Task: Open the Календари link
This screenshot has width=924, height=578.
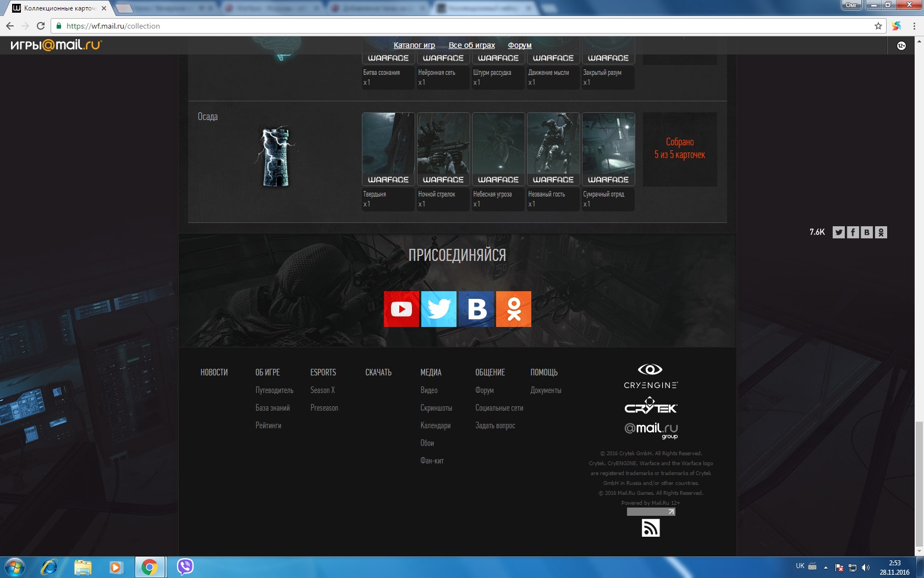Action: [436, 426]
